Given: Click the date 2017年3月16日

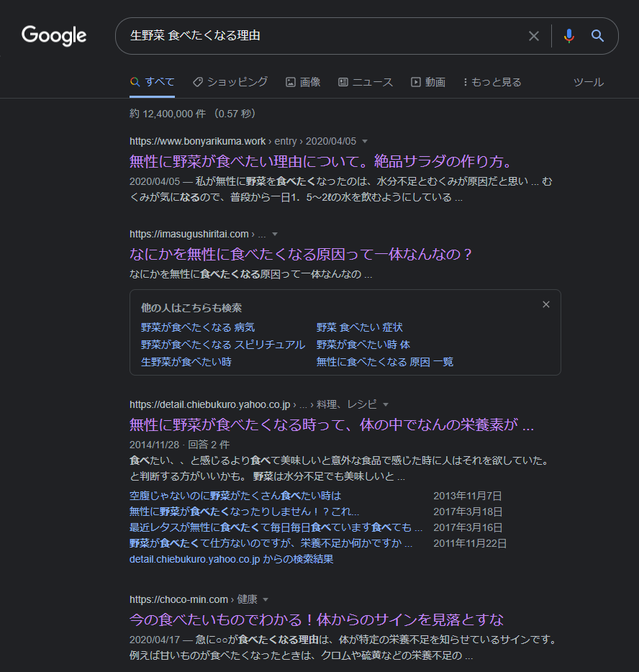Looking at the screenshot, I should point(468,527).
